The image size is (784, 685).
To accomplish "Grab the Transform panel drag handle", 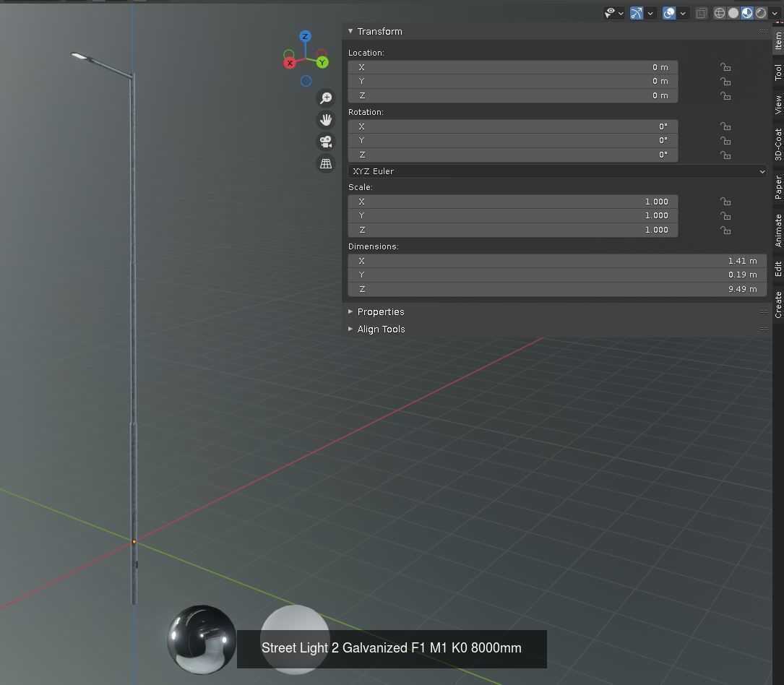I will click(764, 31).
